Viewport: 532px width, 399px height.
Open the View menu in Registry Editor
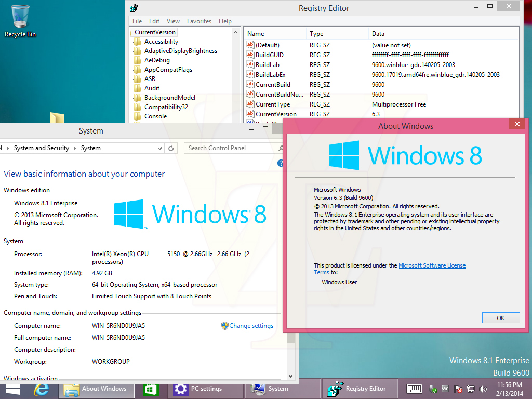click(173, 21)
